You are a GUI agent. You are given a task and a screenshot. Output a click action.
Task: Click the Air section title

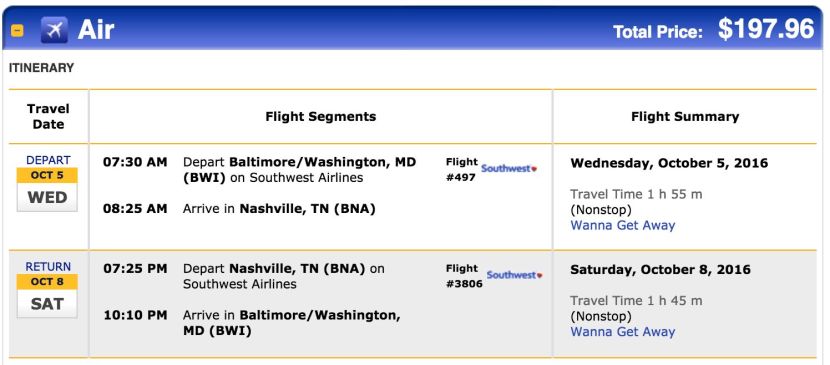[96, 30]
